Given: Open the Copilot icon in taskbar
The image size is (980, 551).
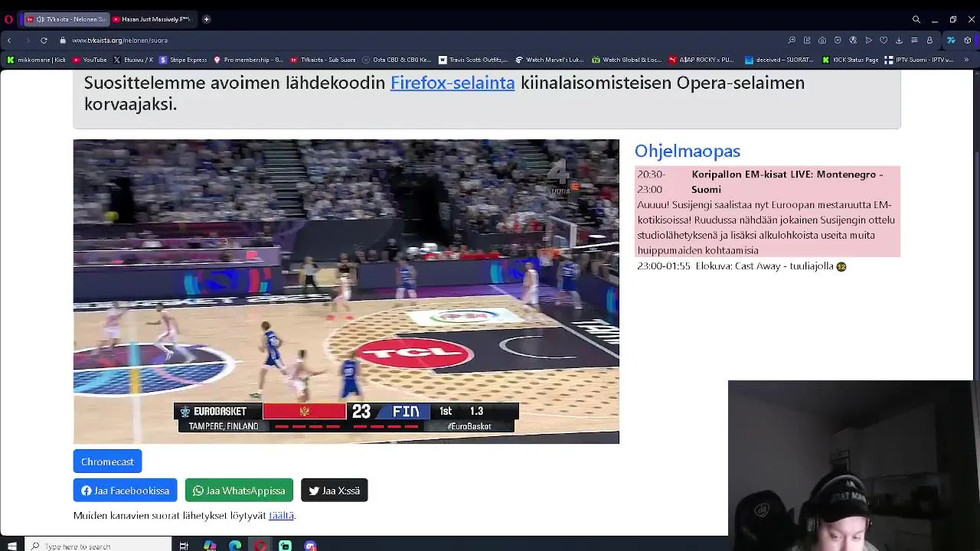Looking at the screenshot, I should click(x=210, y=546).
